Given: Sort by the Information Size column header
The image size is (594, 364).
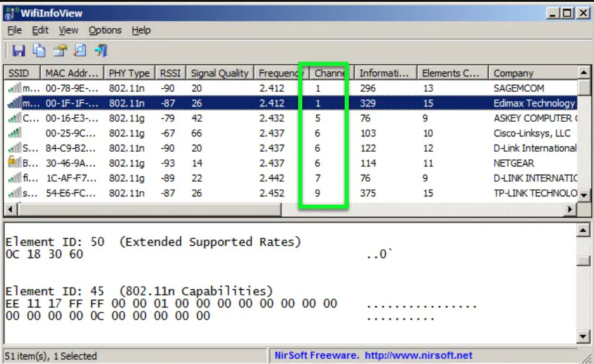Looking at the screenshot, I should coord(386,73).
